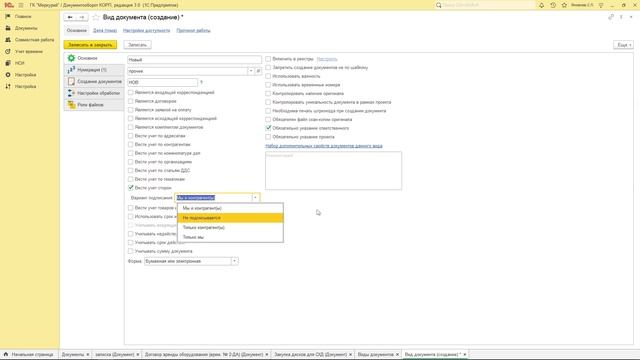Check Является договором
The image size is (640, 360).
(131, 101)
